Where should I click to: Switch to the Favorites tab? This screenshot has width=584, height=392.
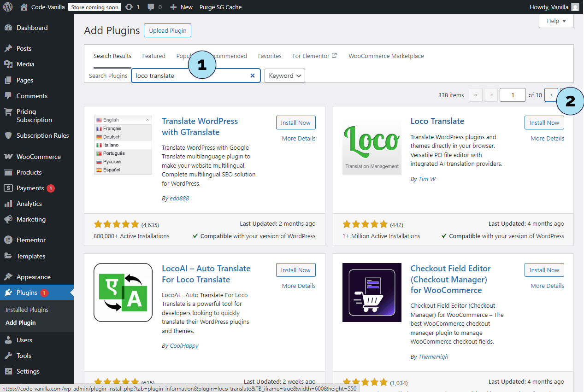[x=270, y=56]
